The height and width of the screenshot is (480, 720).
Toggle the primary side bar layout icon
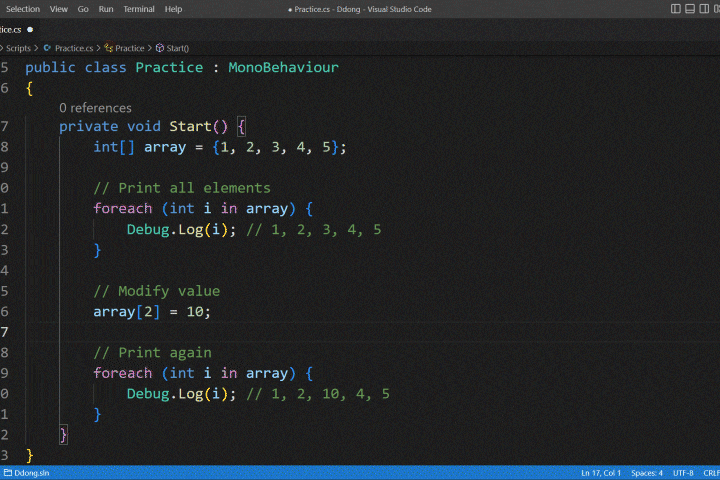click(675, 9)
